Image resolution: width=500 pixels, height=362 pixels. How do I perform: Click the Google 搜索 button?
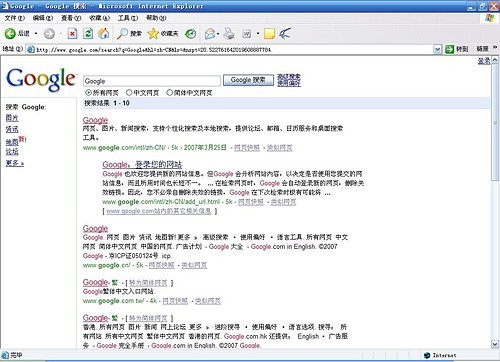click(248, 80)
